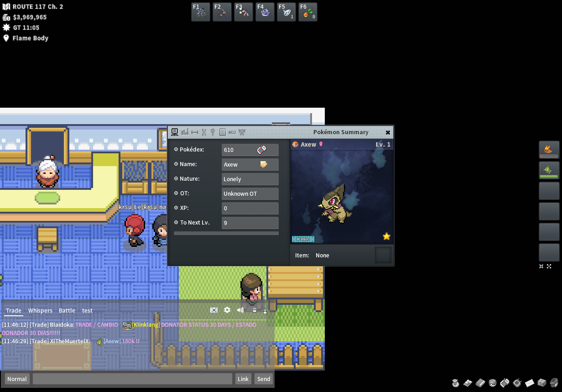Open the bag icon in bottom toolbar
Viewport: 562px width, 392px height.
[455, 382]
